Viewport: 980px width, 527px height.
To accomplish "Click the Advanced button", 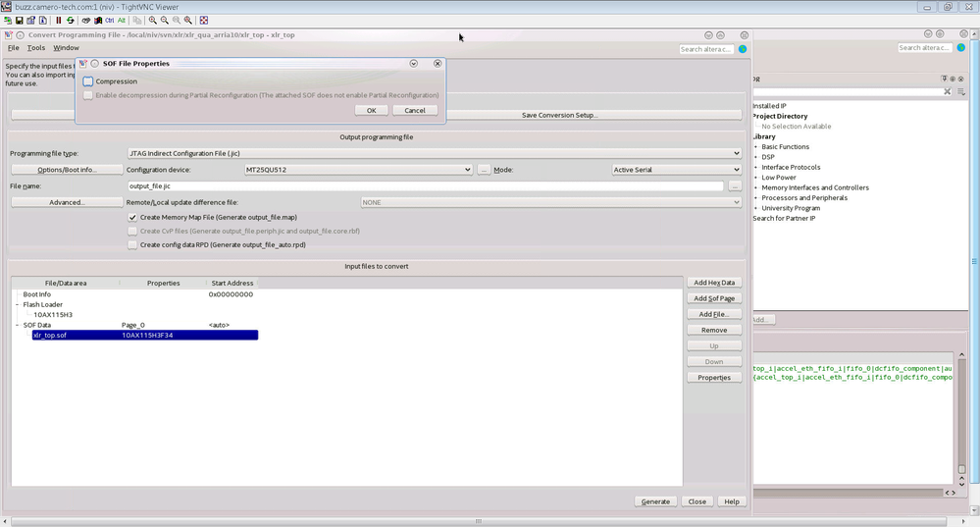I will pyautogui.click(x=67, y=202).
